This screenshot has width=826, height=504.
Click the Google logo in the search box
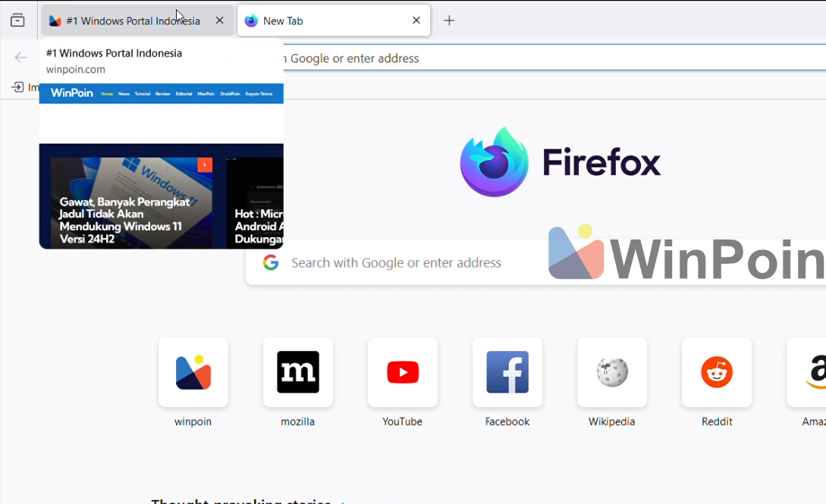pyautogui.click(x=271, y=263)
